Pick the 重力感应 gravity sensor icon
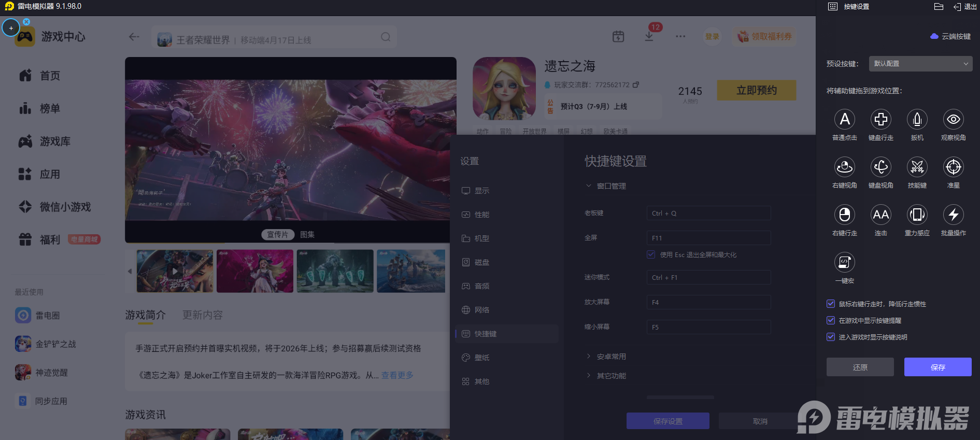Viewport: 980px width, 440px height. [917, 215]
